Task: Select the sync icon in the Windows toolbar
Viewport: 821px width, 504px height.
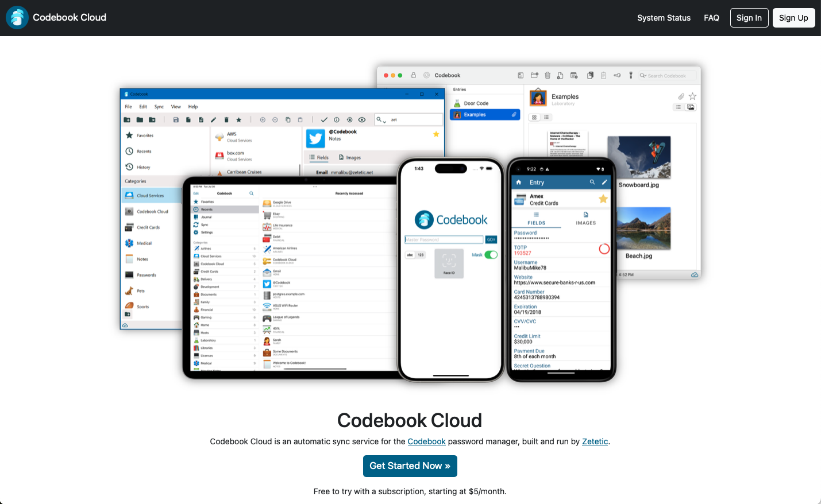Action: [x=349, y=120]
